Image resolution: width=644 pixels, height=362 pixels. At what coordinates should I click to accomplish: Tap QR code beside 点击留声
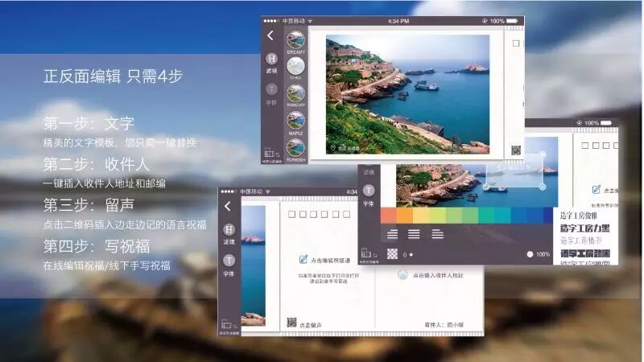pos(291,323)
